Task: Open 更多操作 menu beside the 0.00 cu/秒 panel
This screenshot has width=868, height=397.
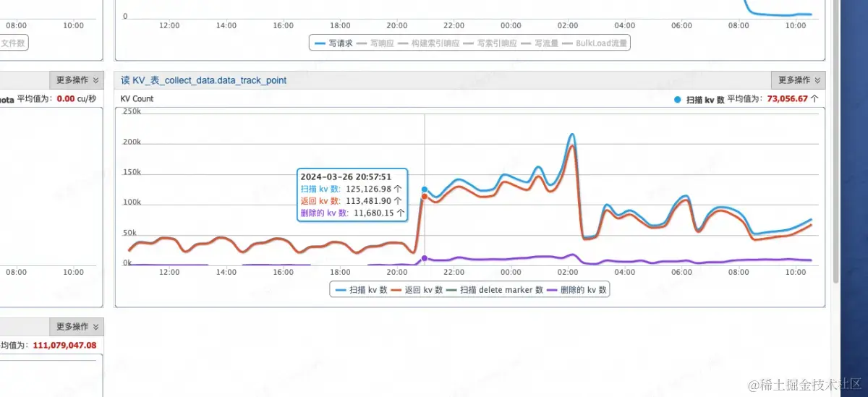Action: (77, 80)
